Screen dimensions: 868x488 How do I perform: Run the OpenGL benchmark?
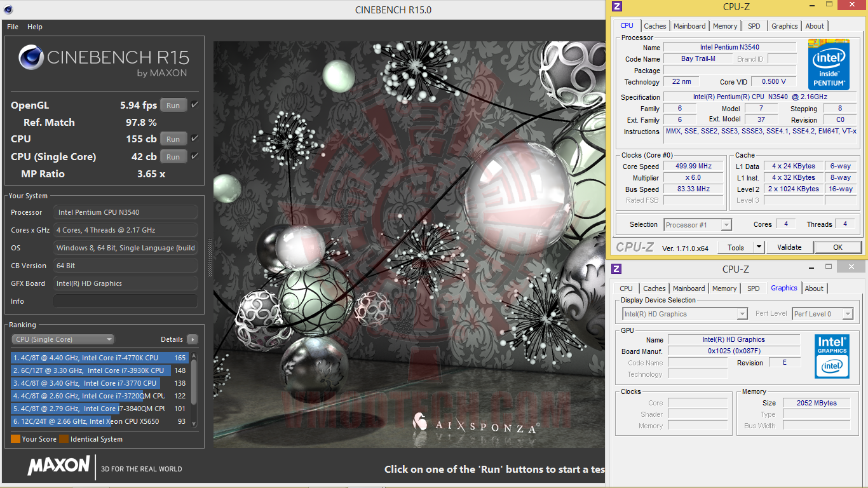click(x=173, y=105)
